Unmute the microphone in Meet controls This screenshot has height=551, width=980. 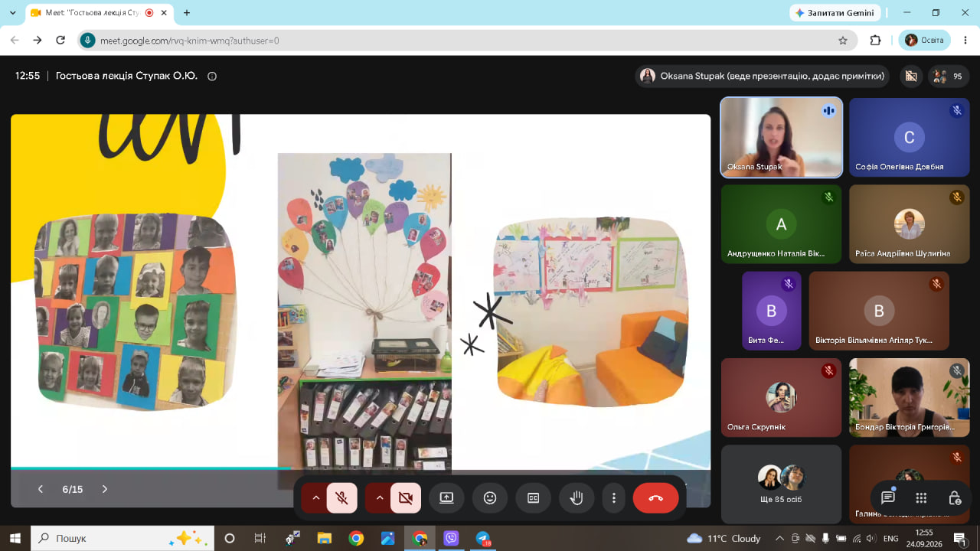tap(342, 498)
